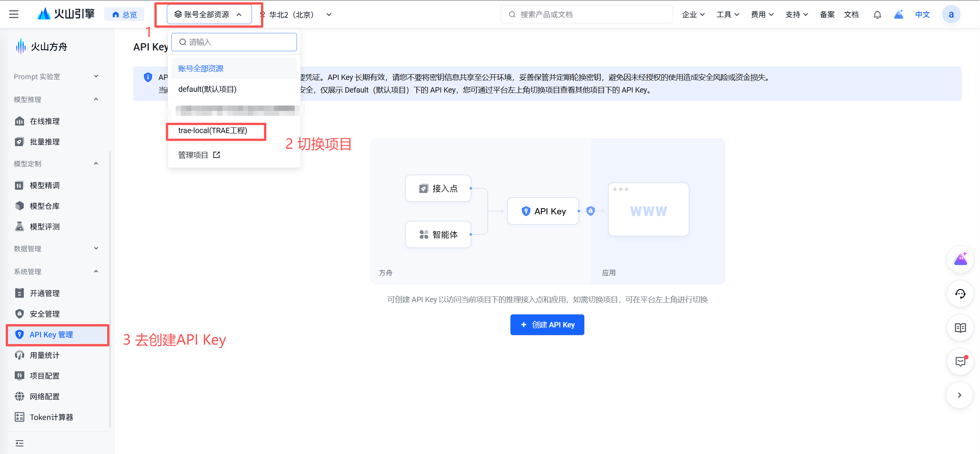Image resolution: width=980 pixels, height=454 pixels.
Task: Open the 管理项目 external link
Action: (x=199, y=155)
